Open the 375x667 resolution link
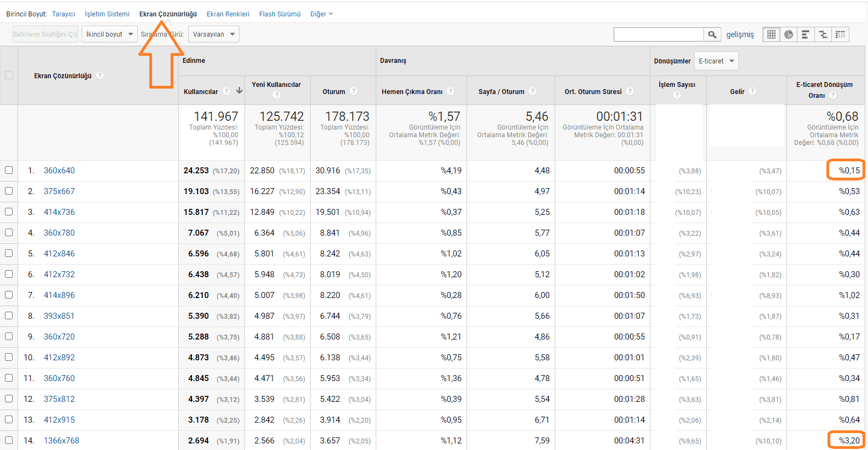This screenshot has height=450, width=868. 59,191
